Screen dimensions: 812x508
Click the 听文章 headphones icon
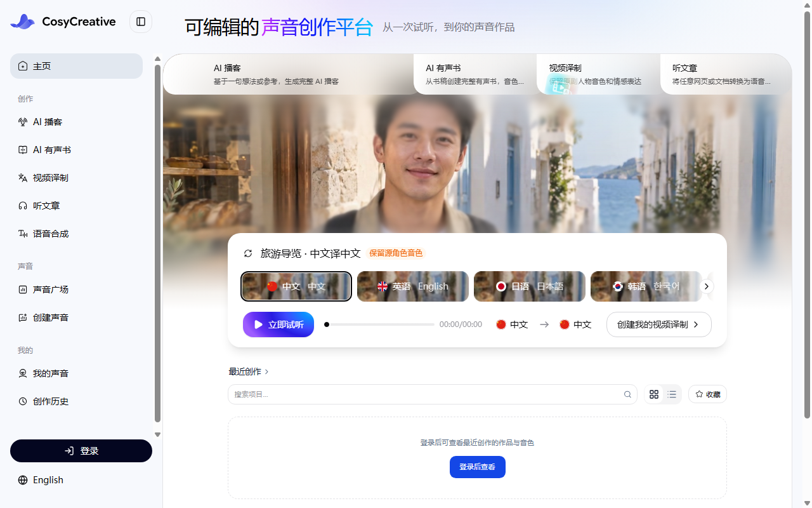click(23, 206)
